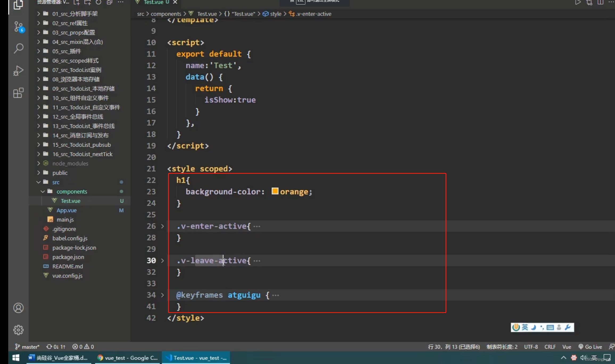Image resolution: width=615 pixels, height=364 pixels.
Task: Change UTF-8 file encoding
Action: pyautogui.click(x=531, y=347)
